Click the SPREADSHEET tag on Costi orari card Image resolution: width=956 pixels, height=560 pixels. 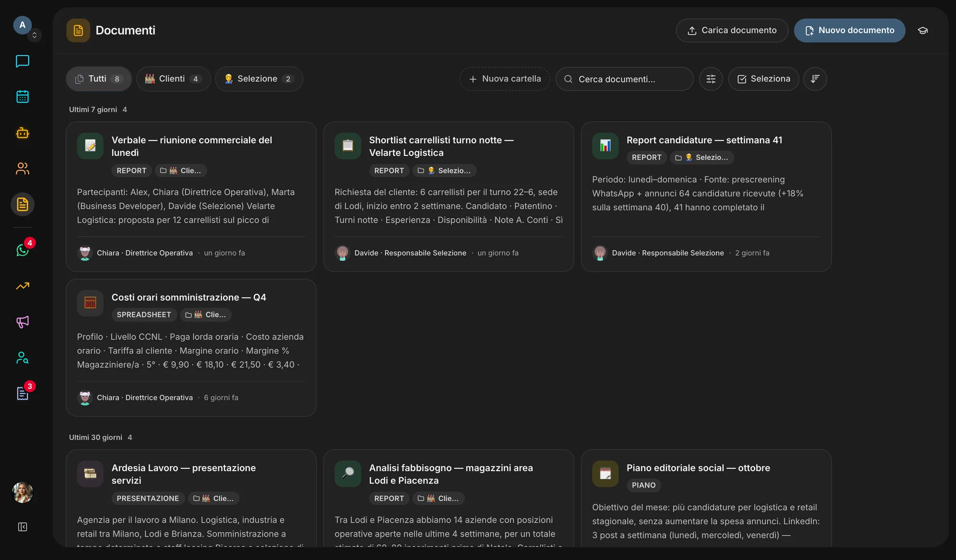(144, 314)
